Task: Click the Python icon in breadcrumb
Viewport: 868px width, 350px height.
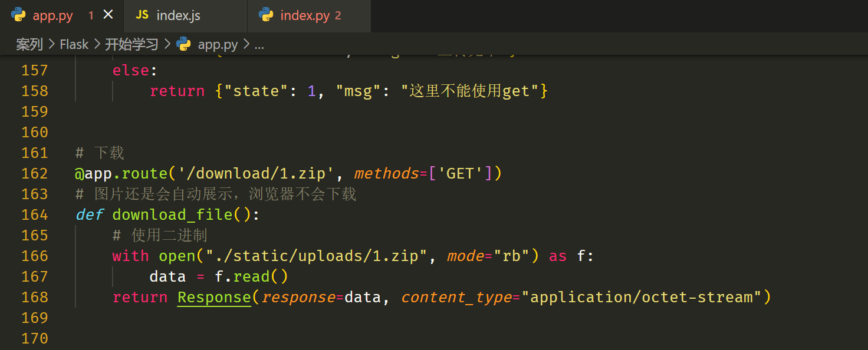Action: (x=183, y=44)
